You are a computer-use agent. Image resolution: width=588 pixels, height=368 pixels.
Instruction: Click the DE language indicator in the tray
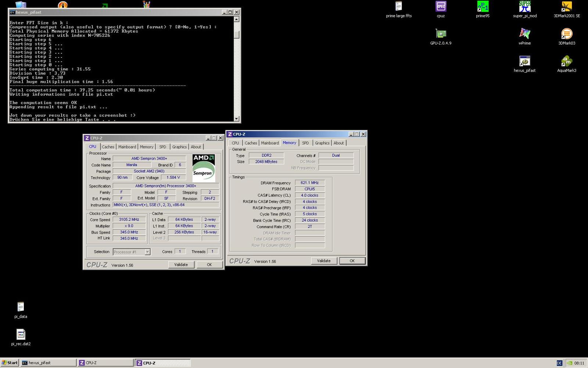pos(559,363)
